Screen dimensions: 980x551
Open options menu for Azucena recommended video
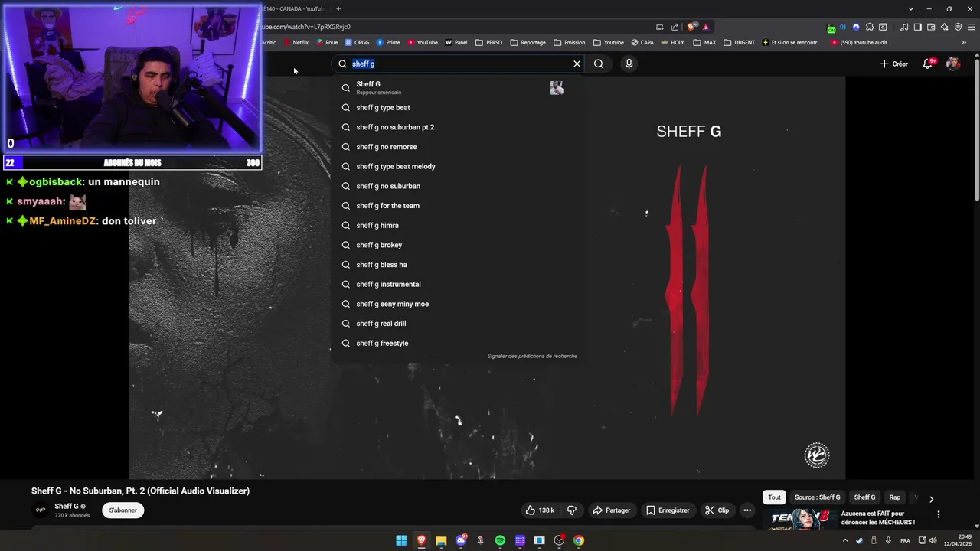(x=938, y=514)
